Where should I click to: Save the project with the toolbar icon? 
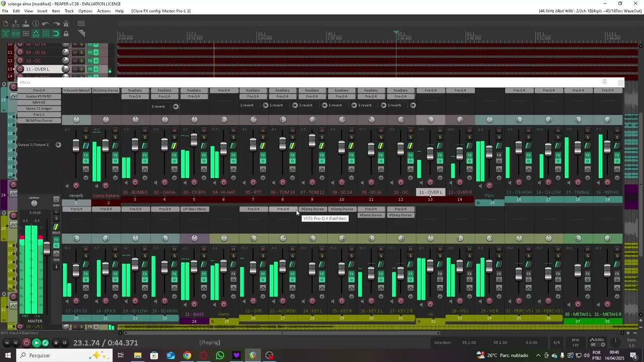(26, 24)
